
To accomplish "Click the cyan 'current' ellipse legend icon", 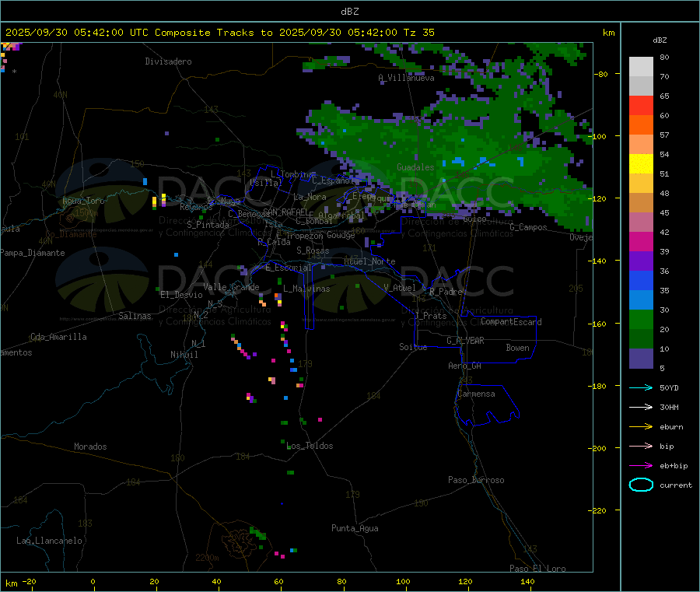I will (641, 485).
